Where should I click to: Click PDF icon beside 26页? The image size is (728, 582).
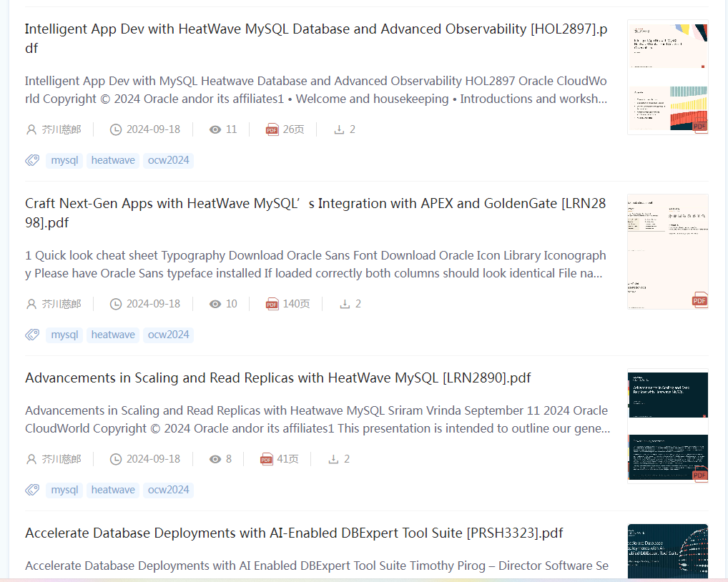(x=272, y=129)
